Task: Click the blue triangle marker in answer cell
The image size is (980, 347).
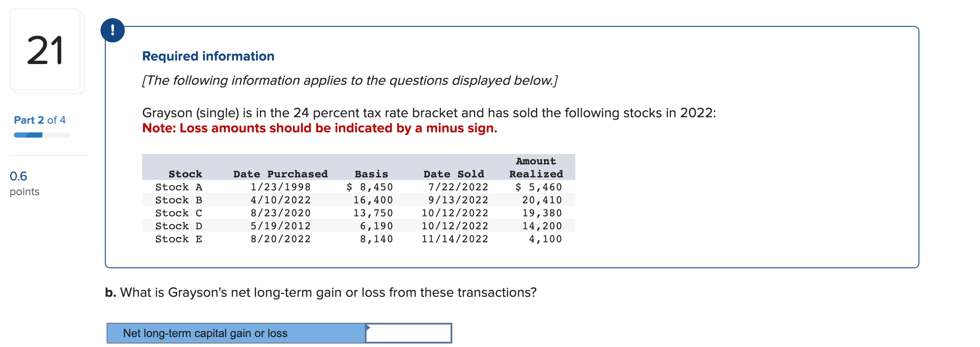Action: (x=368, y=327)
